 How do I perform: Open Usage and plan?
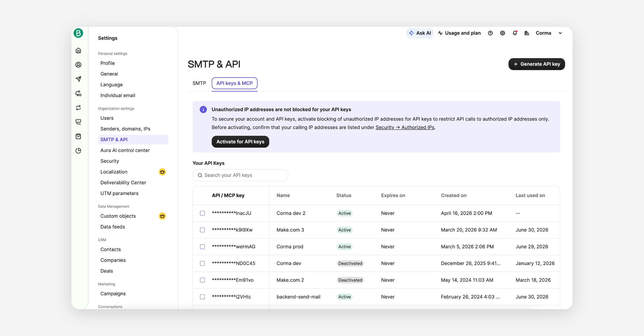tap(459, 33)
